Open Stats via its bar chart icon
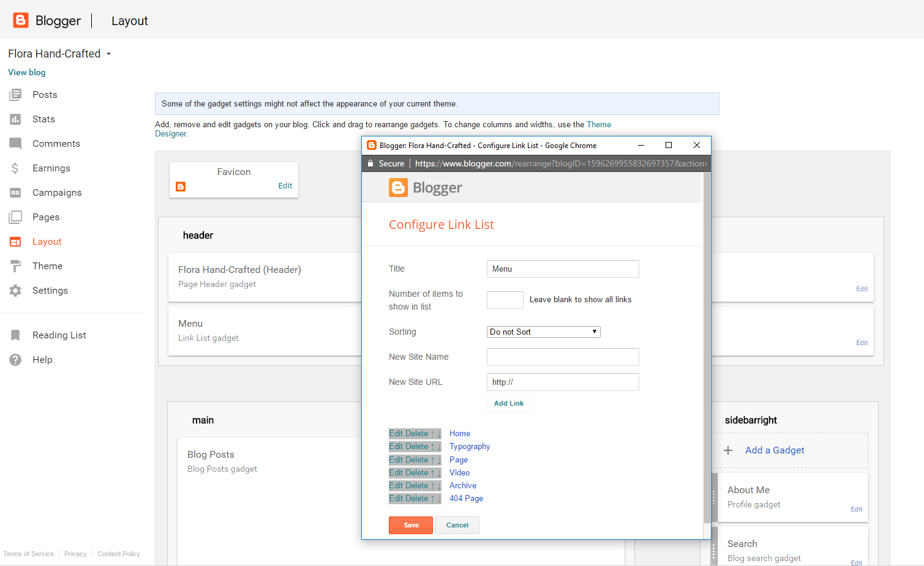Screen dimensions: 924x566 [15, 119]
